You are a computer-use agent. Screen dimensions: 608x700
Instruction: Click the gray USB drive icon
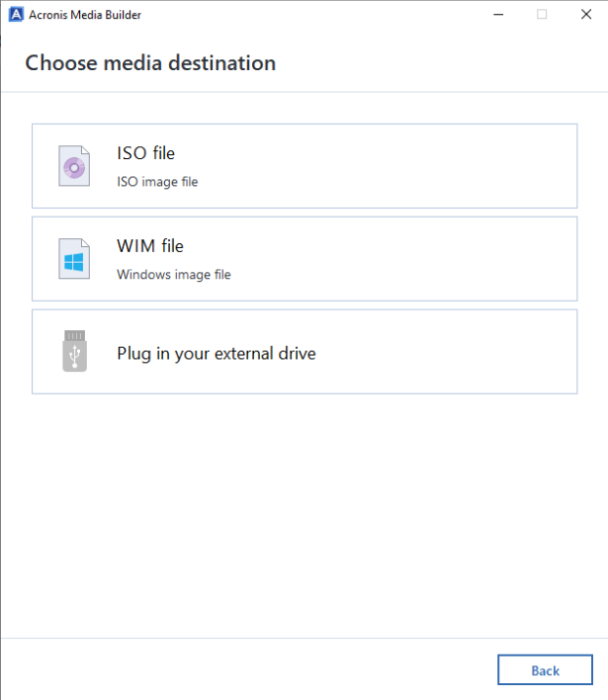coord(74,352)
